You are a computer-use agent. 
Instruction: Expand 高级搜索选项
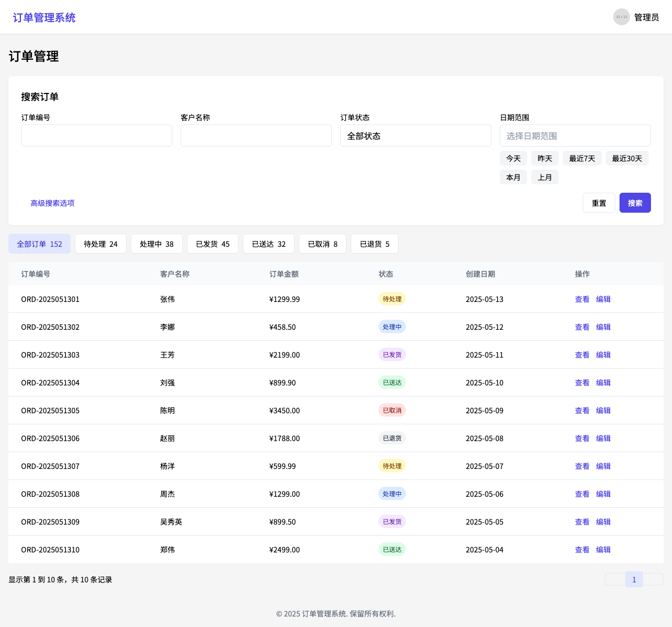pyautogui.click(x=52, y=203)
